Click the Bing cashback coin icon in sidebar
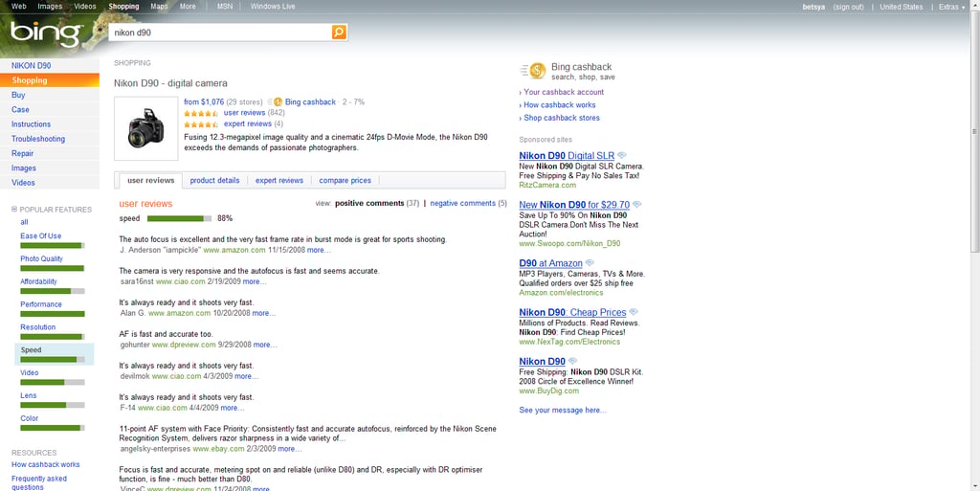Screen dimensions: 980x491 click(533, 71)
